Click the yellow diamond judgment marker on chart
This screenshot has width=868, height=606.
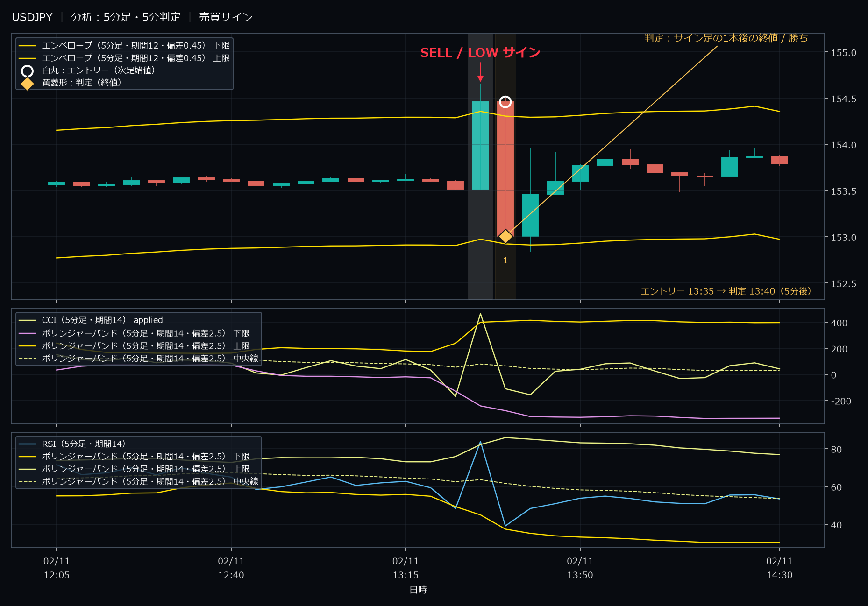pos(505,237)
